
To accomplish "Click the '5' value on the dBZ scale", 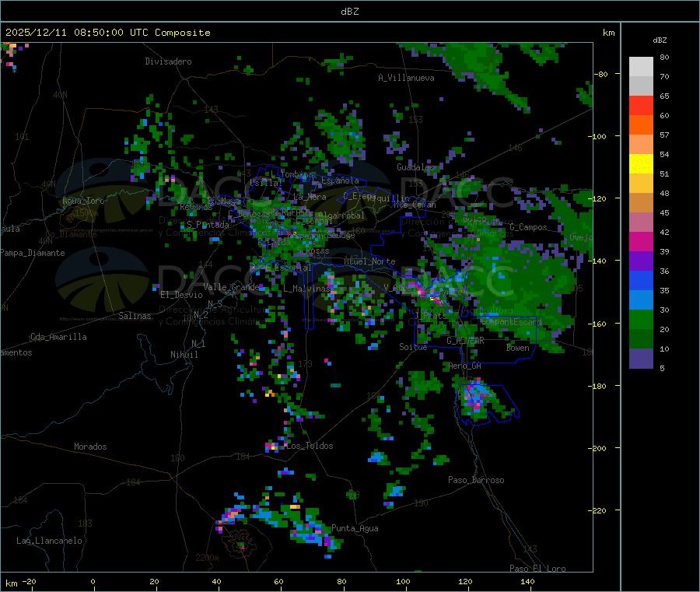I will pos(662,368).
